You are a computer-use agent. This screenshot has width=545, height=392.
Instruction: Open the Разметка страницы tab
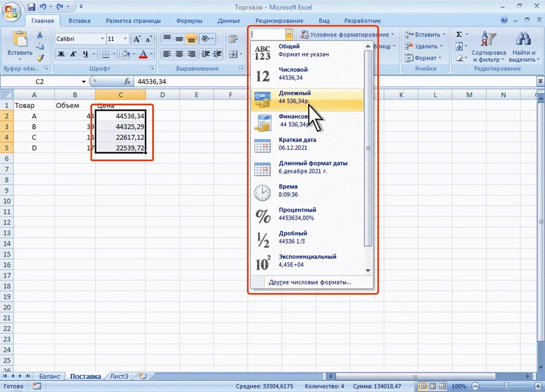(x=133, y=21)
